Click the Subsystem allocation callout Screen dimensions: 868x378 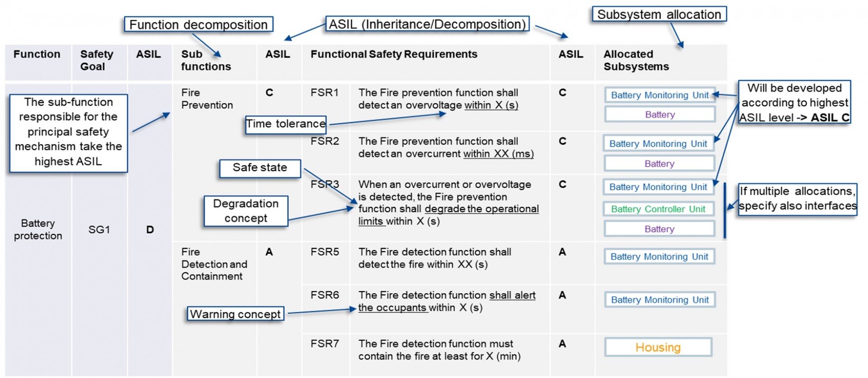point(659,14)
